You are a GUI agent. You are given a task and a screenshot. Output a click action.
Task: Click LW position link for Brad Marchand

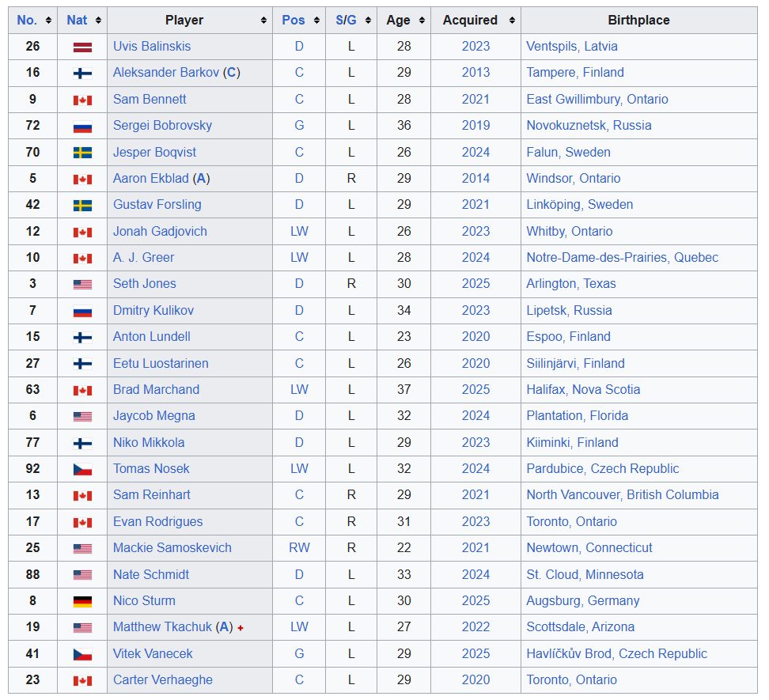[299, 390]
